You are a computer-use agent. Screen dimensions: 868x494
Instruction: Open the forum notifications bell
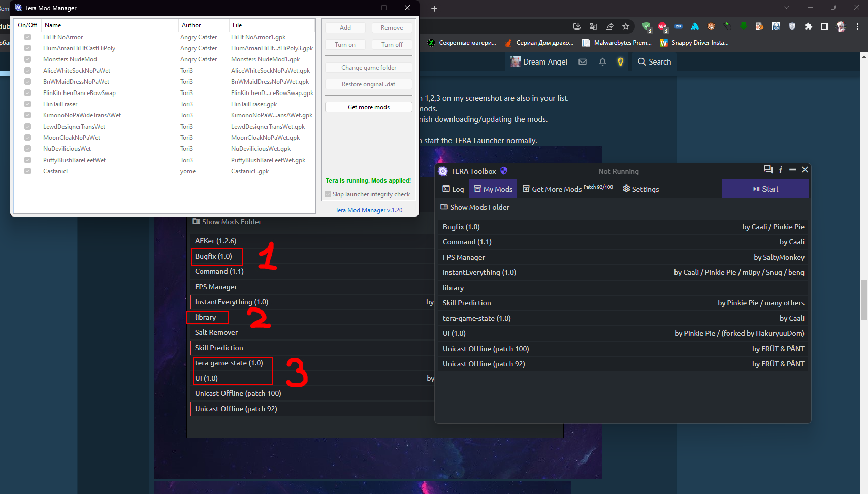pyautogui.click(x=602, y=62)
